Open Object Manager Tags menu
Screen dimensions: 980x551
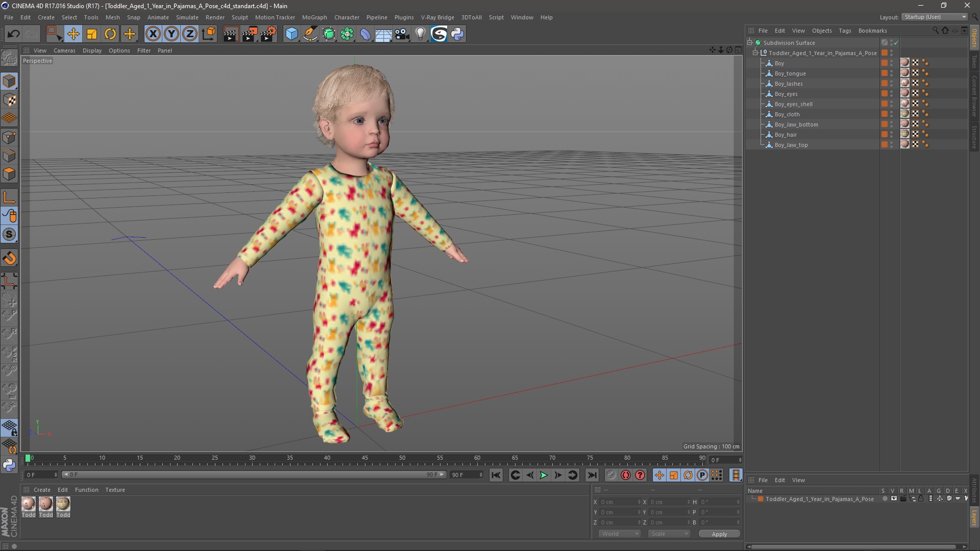pos(845,31)
